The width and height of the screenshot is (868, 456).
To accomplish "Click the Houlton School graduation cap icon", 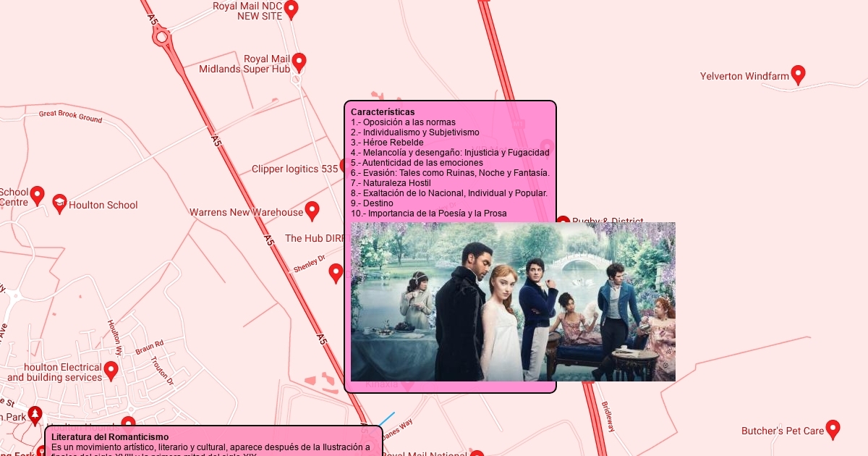I will point(59,204).
